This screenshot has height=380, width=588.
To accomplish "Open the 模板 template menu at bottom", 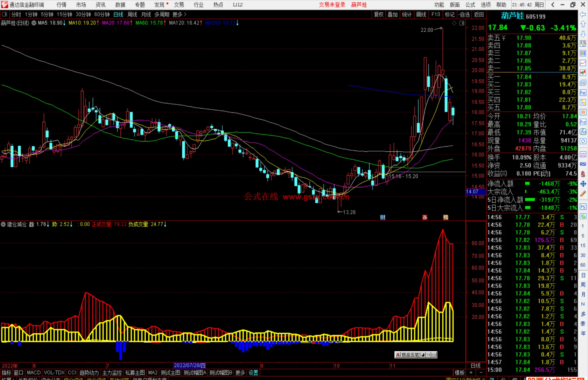I will pyautogui.click(x=459, y=373).
